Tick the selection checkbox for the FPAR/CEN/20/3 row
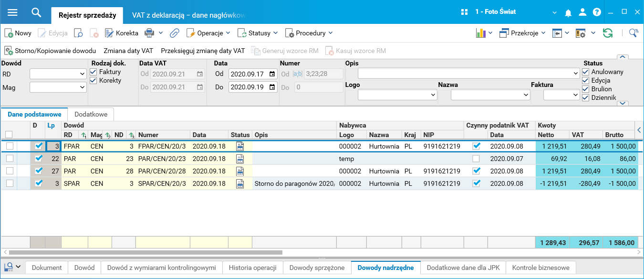 pyautogui.click(x=10, y=146)
